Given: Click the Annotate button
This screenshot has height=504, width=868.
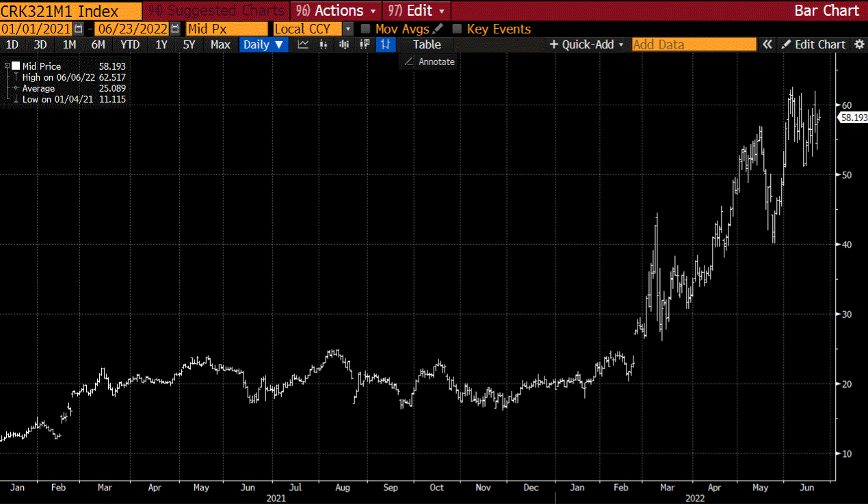Looking at the screenshot, I should pos(429,62).
